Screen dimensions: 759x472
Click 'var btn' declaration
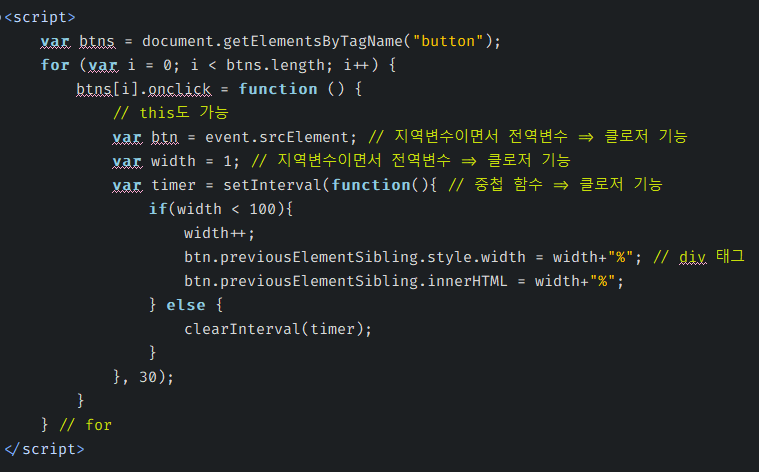coord(145,137)
